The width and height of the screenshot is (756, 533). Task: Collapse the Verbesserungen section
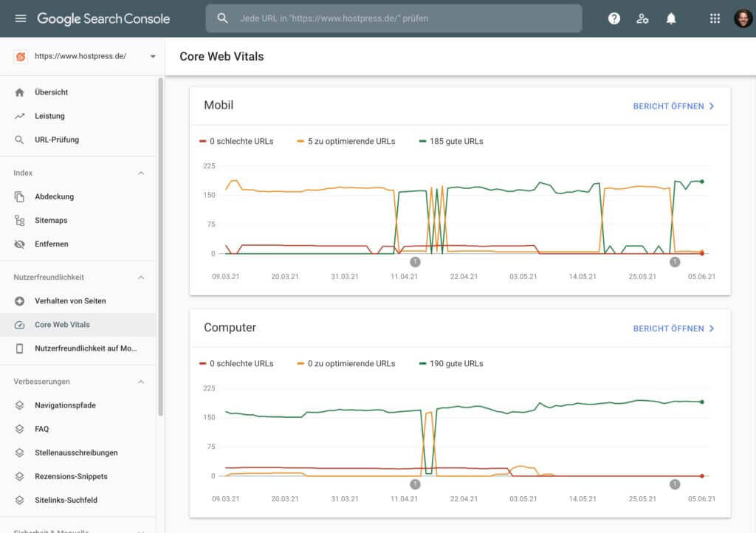[x=141, y=382]
